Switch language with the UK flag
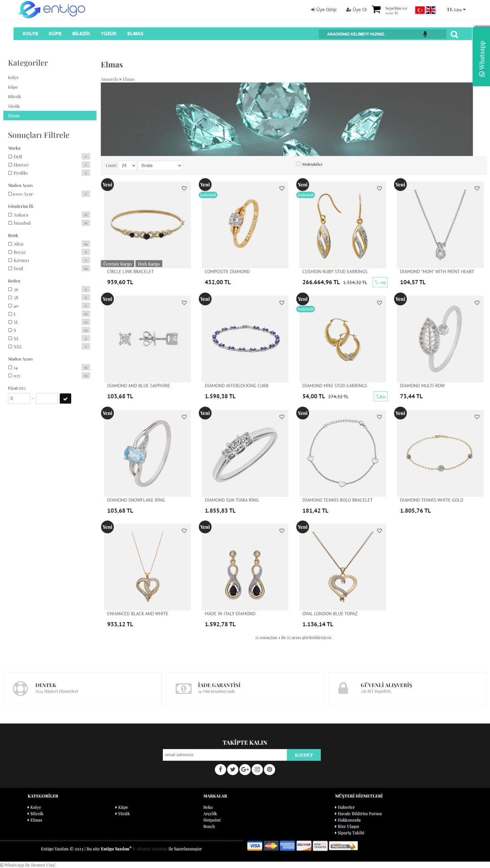 431,10
